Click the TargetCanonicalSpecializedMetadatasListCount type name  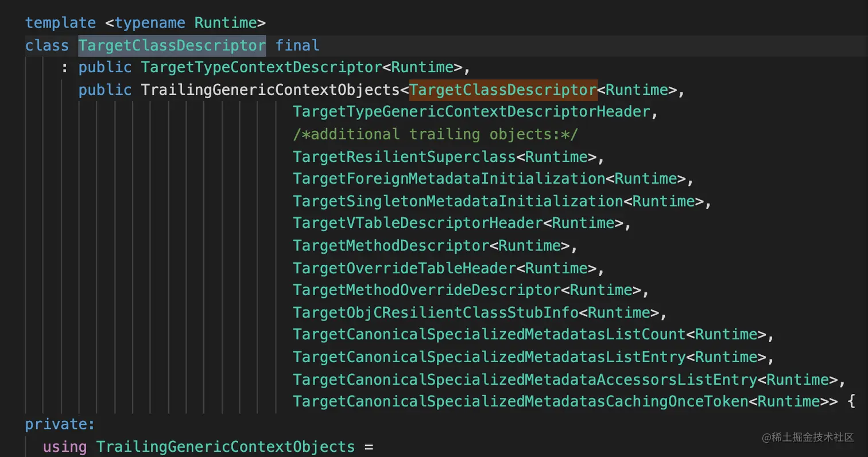(489, 334)
